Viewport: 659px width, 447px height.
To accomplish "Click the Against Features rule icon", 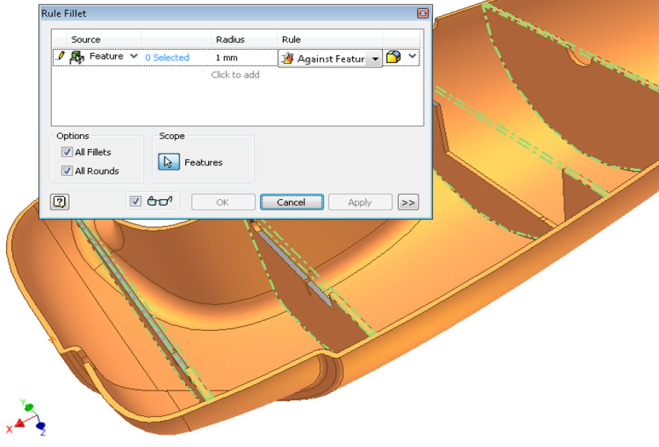I will click(x=287, y=58).
